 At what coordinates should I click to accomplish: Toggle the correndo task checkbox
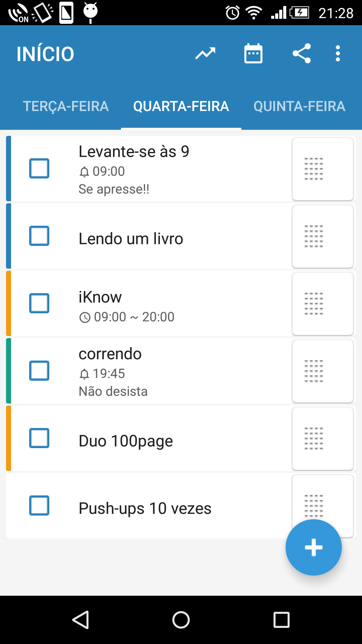pyautogui.click(x=39, y=371)
